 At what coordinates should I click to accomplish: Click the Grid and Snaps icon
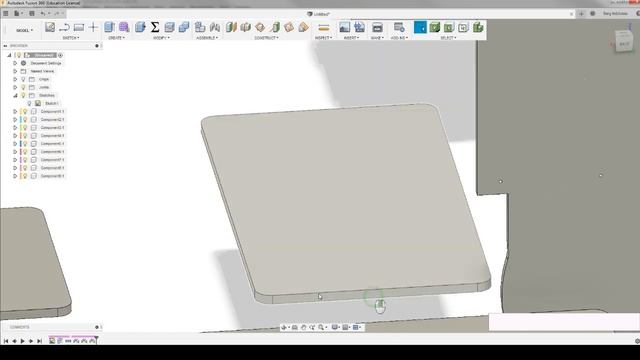click(x=345, y=327)
